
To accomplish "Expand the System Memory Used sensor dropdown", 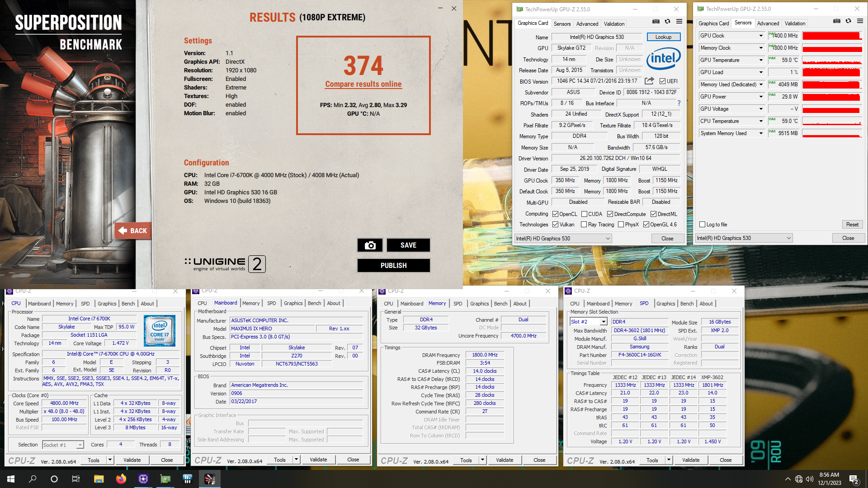I will [761, 133].
